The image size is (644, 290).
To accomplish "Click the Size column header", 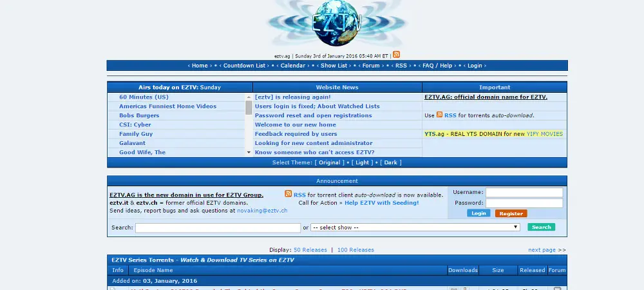I will pyautogui.click(x=498, y=270).
